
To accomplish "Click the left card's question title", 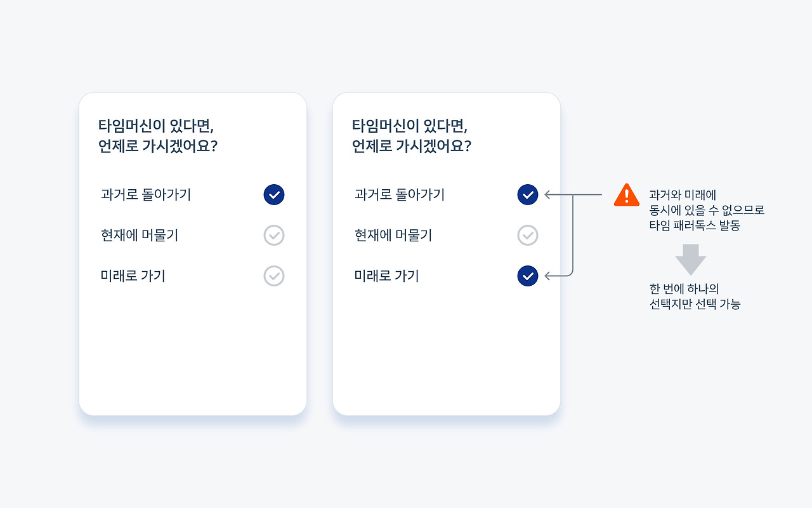I will coord(158,135).
